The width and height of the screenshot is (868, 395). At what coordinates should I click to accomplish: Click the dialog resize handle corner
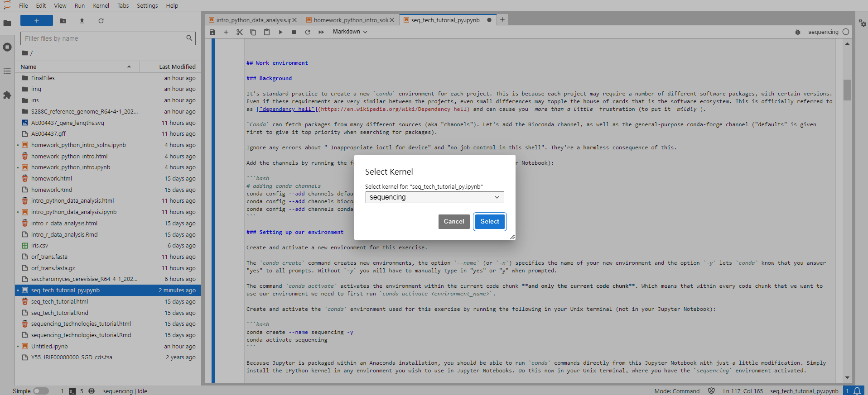(x=512, y=237)
